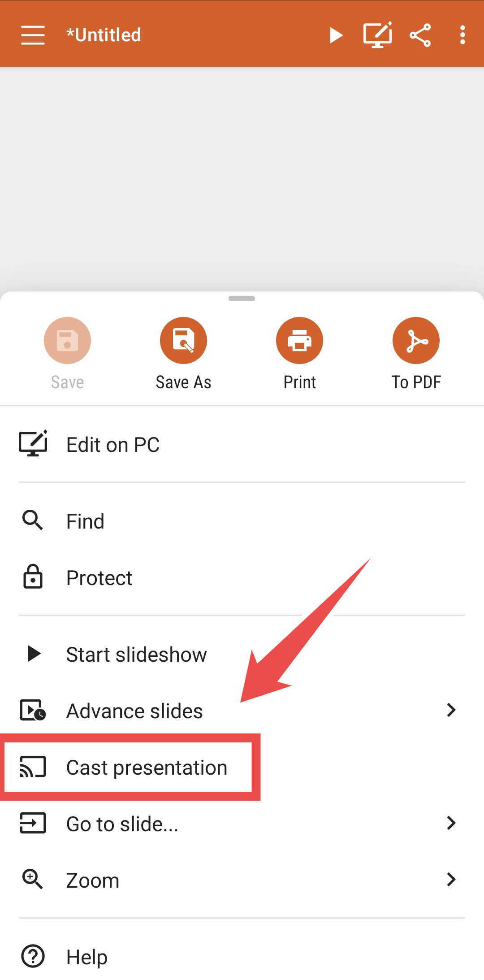Open the share icon in top bar
This screenshot has height=980, width=484.
pos(420,35)
